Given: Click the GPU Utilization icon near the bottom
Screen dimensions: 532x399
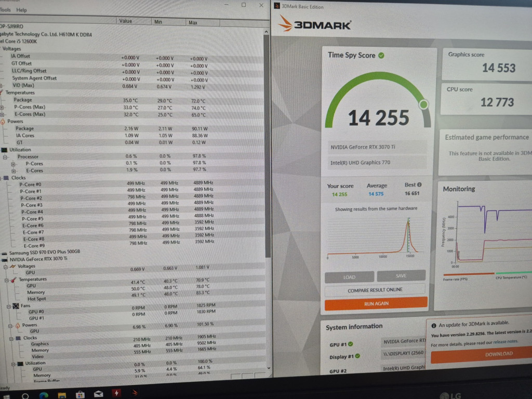Looking at the screenshot, I should [20, 364].
